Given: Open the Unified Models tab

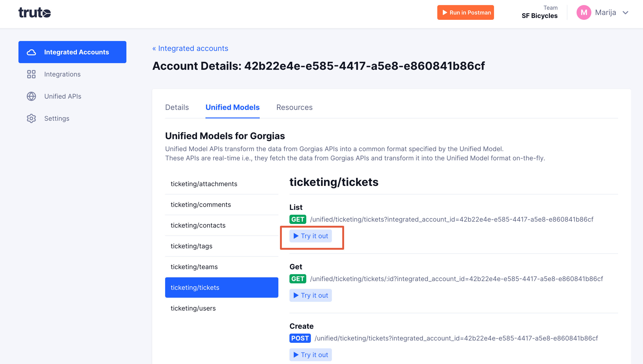Looking at the screenshot, I should (232, 108).
